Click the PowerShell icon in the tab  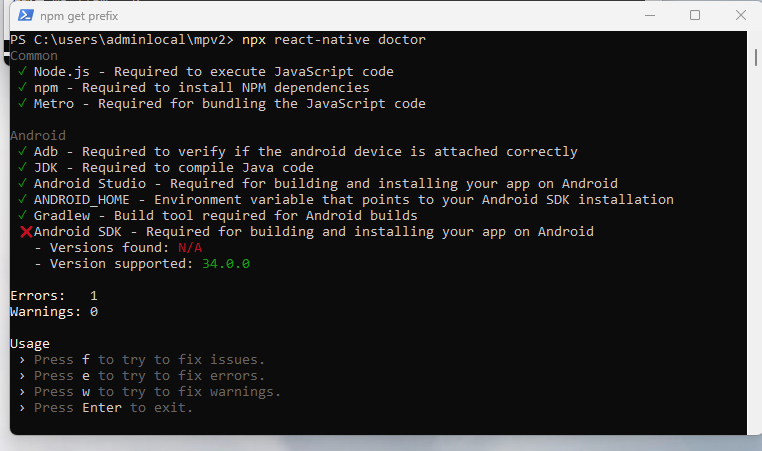[27, 15]
